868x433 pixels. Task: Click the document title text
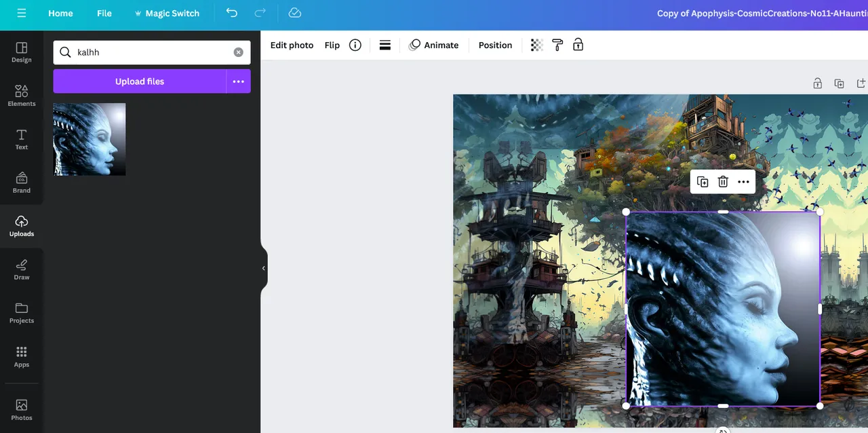coord(762,13)
